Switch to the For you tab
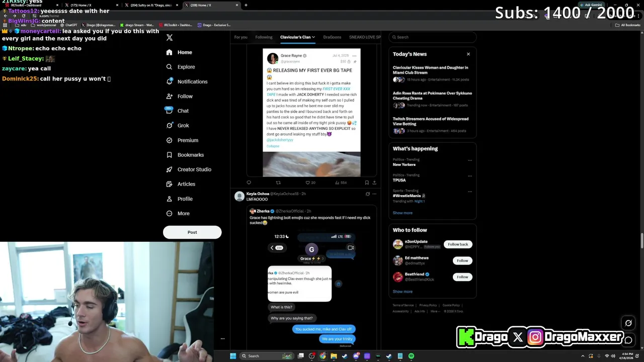 point(240,37)
